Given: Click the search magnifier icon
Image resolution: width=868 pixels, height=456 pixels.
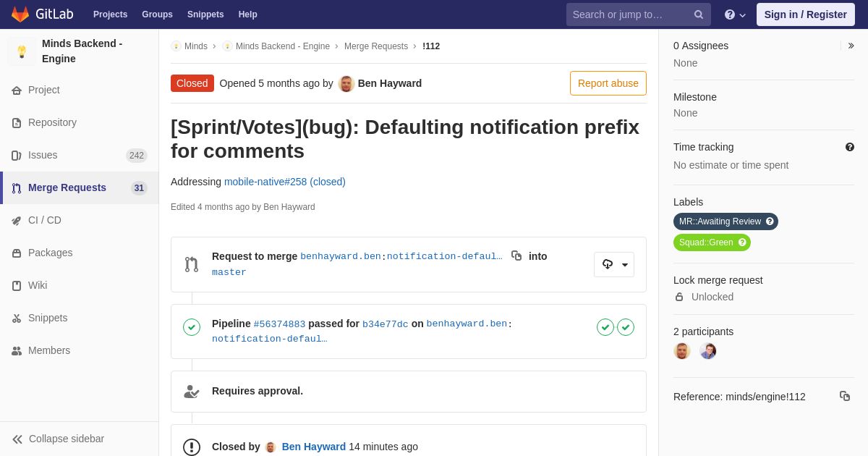Looking at the screenshot, I should (699, 14).
